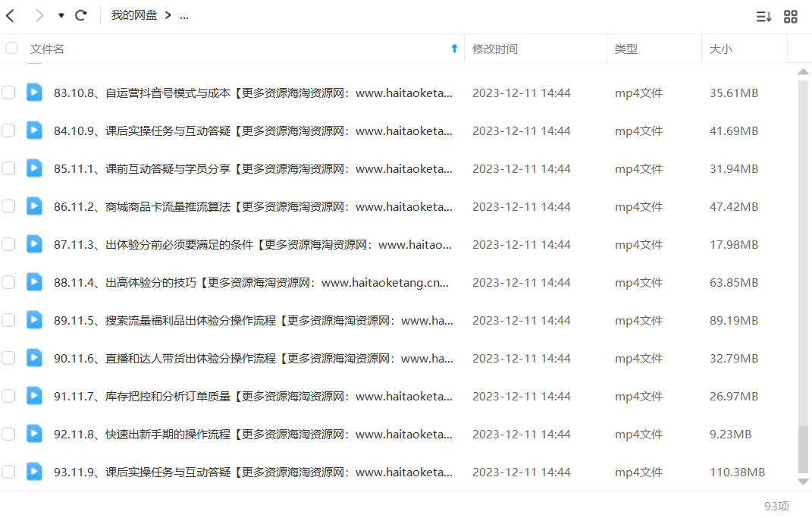
Task: Click the scrollbar up arrow
Action: [803, 72]
